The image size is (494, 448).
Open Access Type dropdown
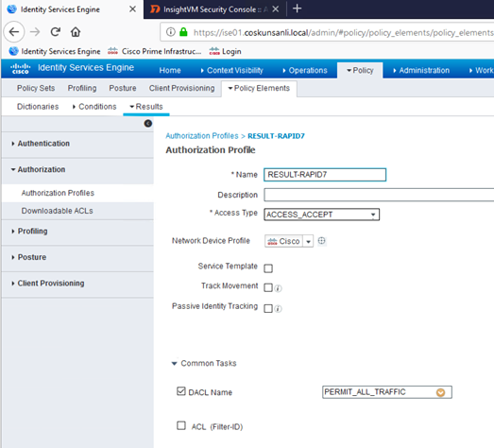point(322,215)
